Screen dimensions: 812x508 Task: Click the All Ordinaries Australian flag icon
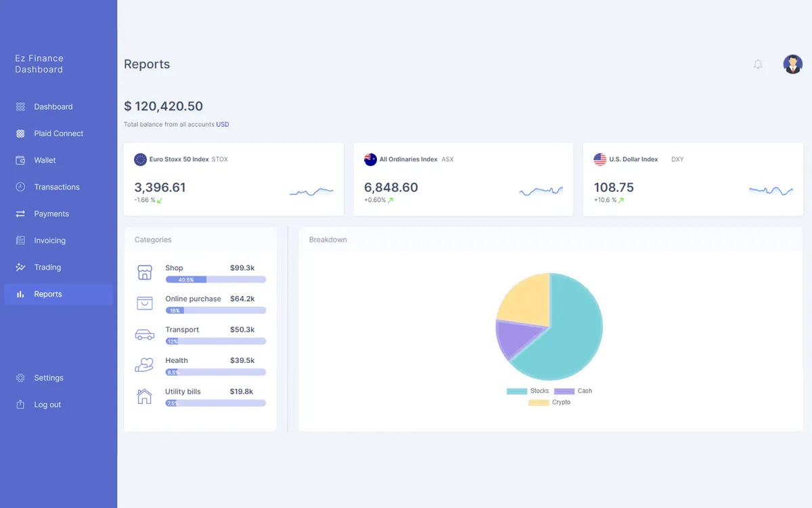point(370,159)
